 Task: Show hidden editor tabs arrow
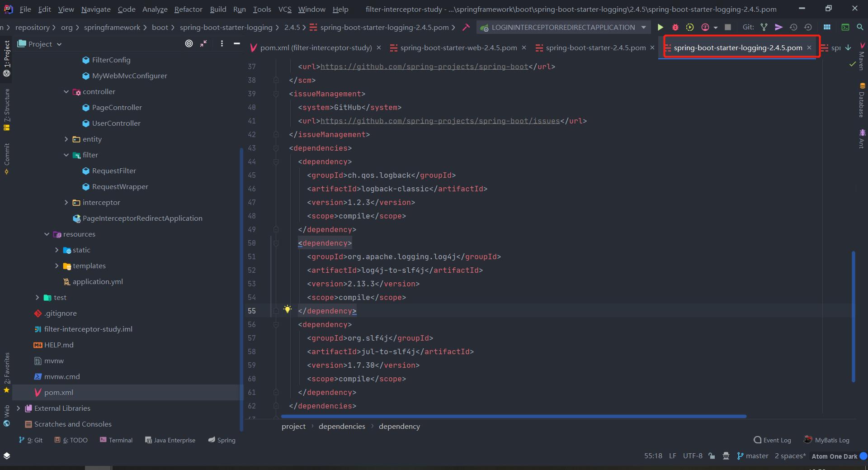coord(848,47)
